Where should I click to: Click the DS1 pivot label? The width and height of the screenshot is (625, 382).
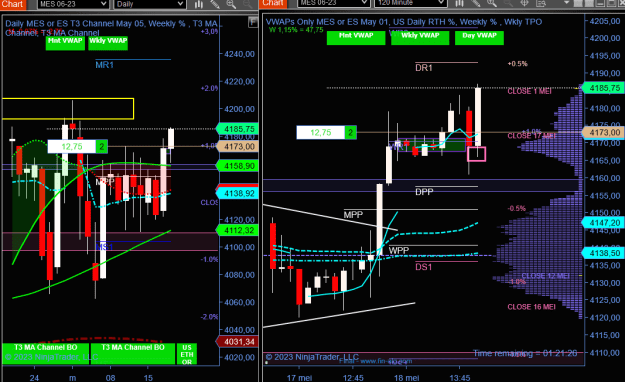[423, 267]
